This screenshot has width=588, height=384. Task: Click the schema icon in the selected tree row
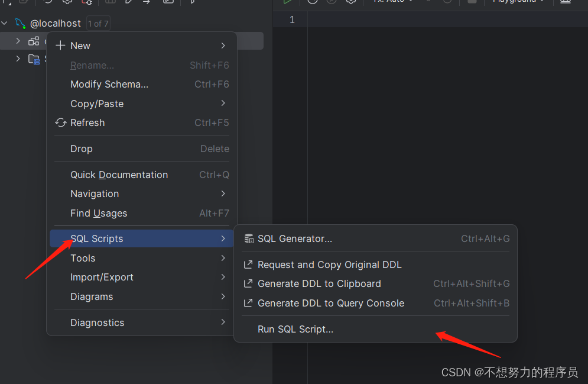click(34, 41)
